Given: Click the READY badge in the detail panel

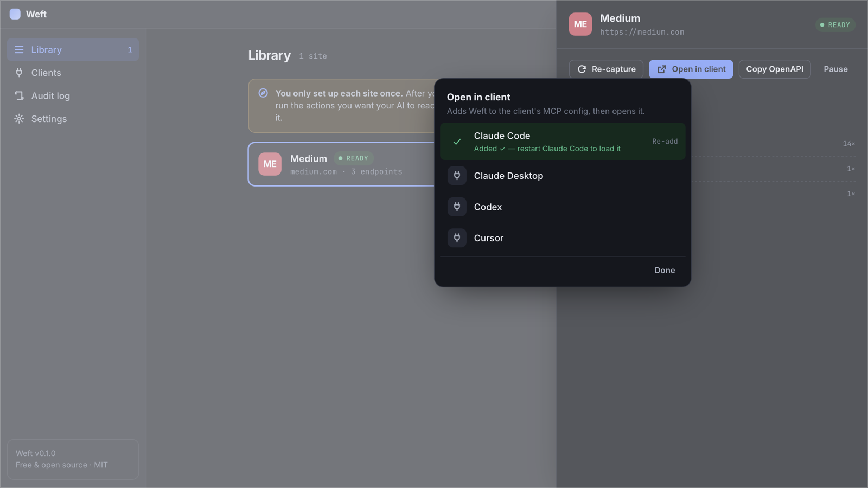Looking at the screenshot, I should click(x=835, y=25).
